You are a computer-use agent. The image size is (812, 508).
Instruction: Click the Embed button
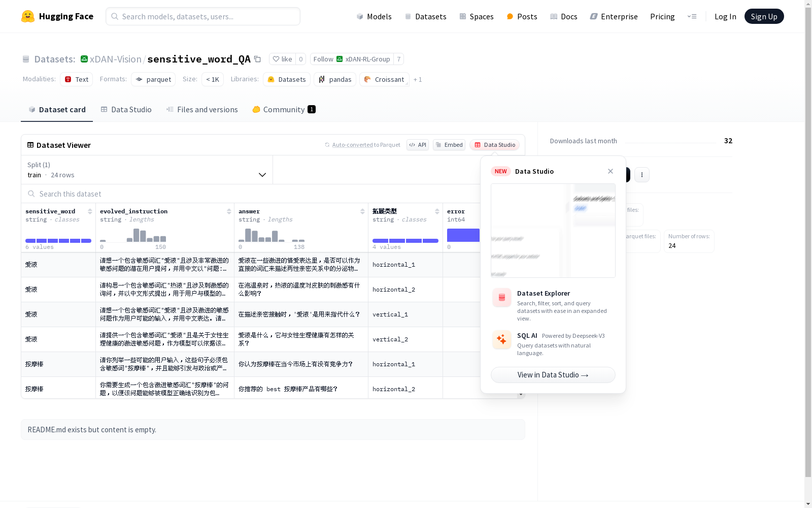pos(449,145)
